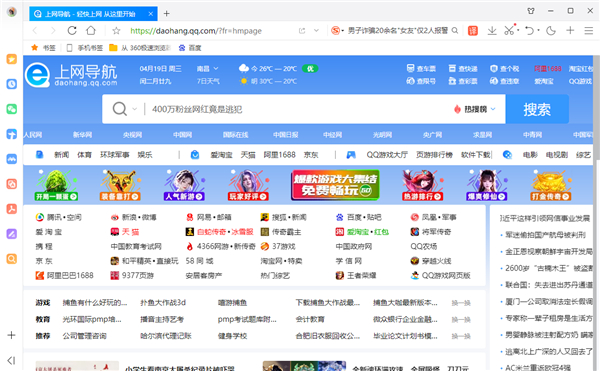
Task: Open the downloads icon in toolbar
Action: tap(492, 31)
